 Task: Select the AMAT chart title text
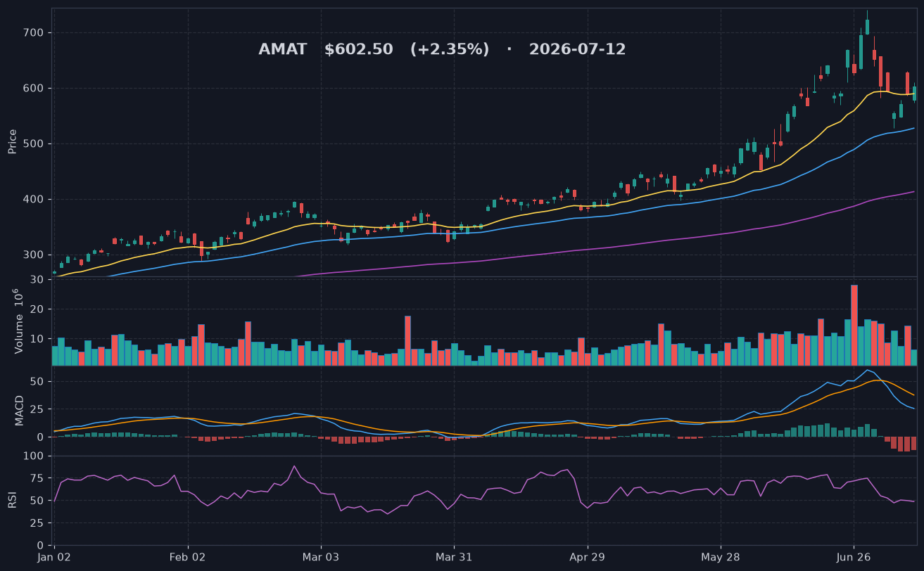click(x=442, y=49)
